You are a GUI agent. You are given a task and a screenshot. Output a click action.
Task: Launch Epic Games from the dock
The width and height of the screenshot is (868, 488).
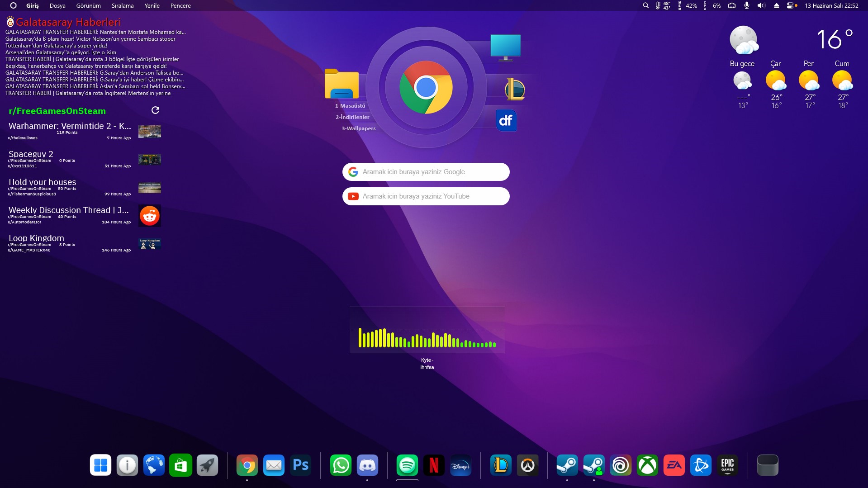[x=727, y=465]
